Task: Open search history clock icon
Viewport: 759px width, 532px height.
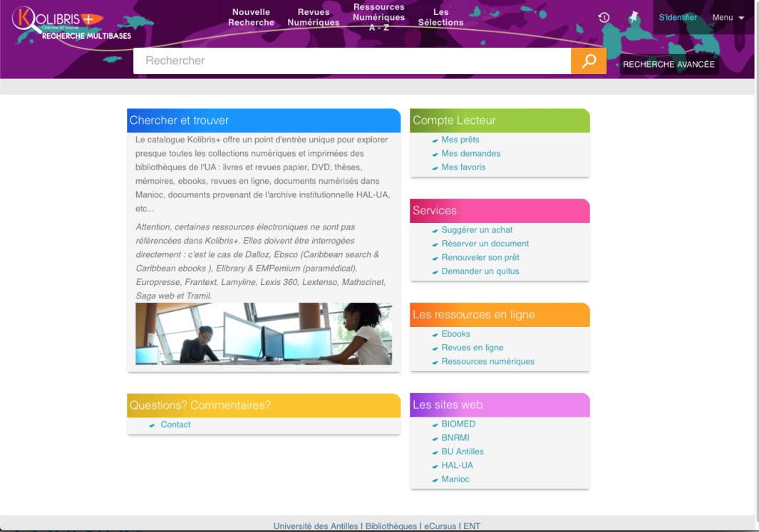Action: [604, 18]
